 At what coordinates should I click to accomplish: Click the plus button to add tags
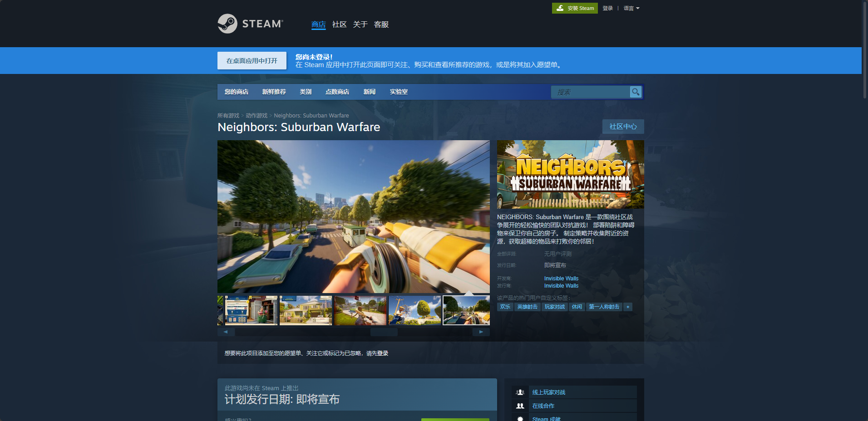click(628, 307)
